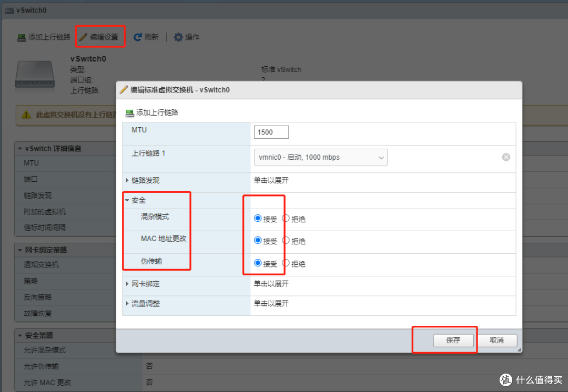Click 添加上行链路 in the background toolbar
This screenshot has width=568, height=392.
point(44,37)
